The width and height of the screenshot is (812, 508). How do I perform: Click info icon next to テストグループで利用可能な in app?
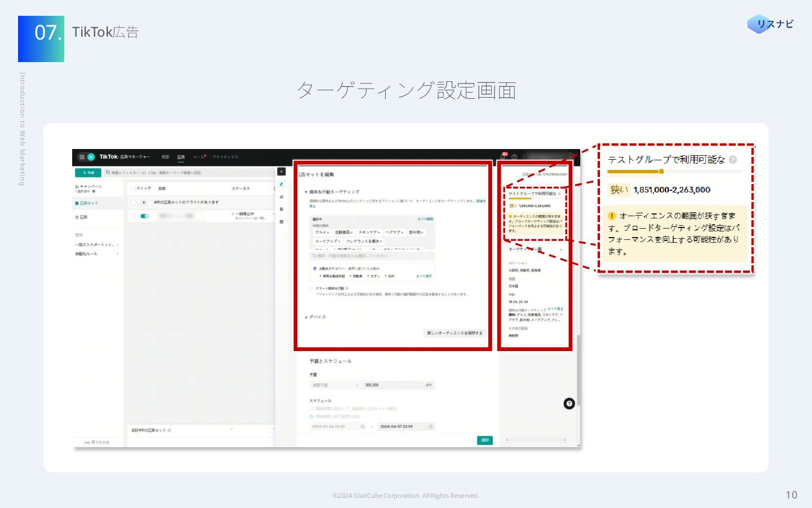559,194
